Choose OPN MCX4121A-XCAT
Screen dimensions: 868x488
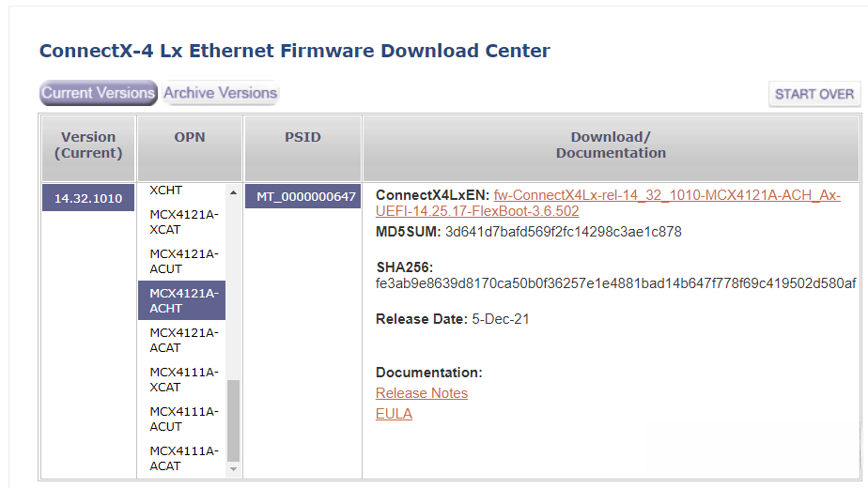[181, 221]
